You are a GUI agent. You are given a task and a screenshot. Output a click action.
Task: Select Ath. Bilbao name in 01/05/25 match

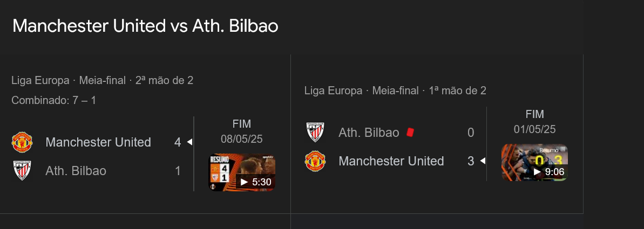tap(369, 133)
